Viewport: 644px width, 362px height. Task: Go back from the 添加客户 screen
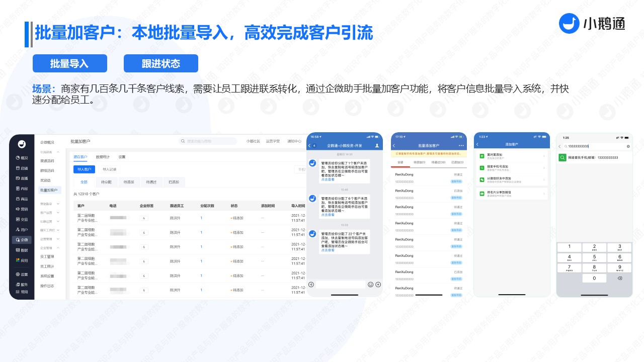point(478,145)
